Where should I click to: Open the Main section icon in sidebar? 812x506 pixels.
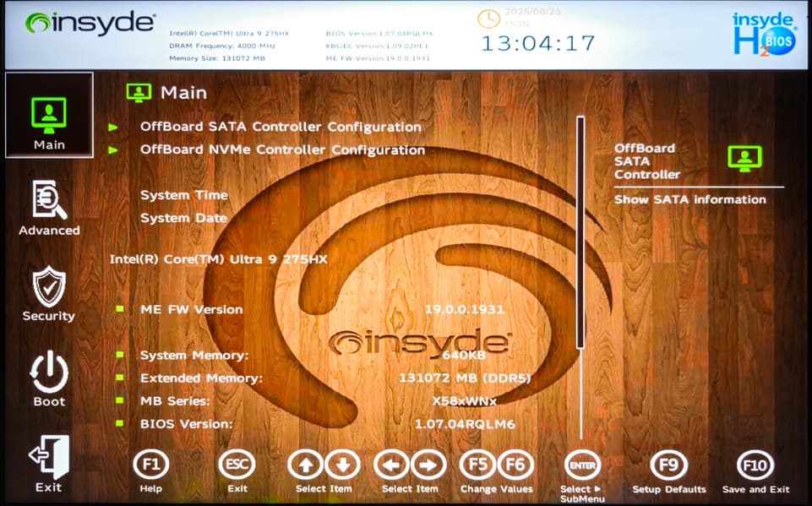point(49,115)
